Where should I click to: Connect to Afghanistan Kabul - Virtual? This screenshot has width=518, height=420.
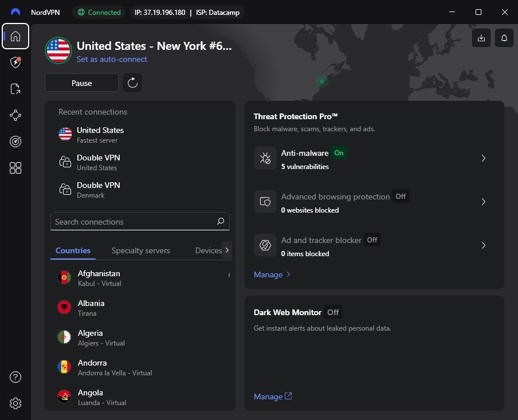click(x=140, y=278)
